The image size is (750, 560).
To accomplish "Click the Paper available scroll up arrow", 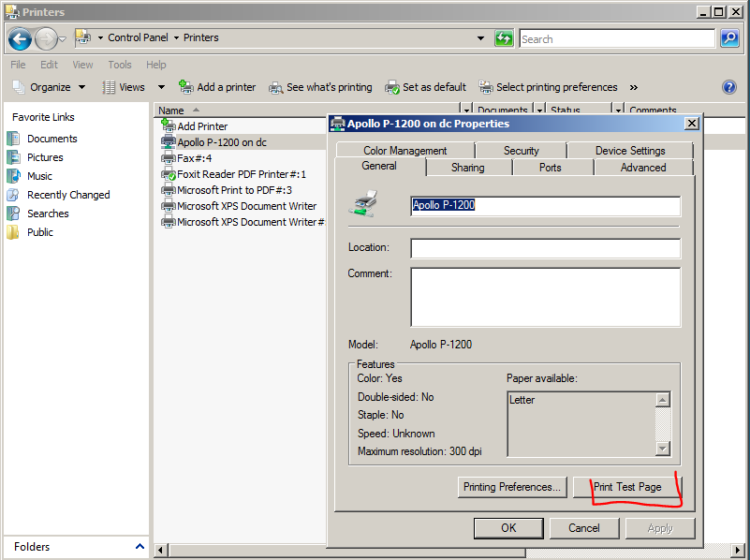I will [x=663, y=400].
